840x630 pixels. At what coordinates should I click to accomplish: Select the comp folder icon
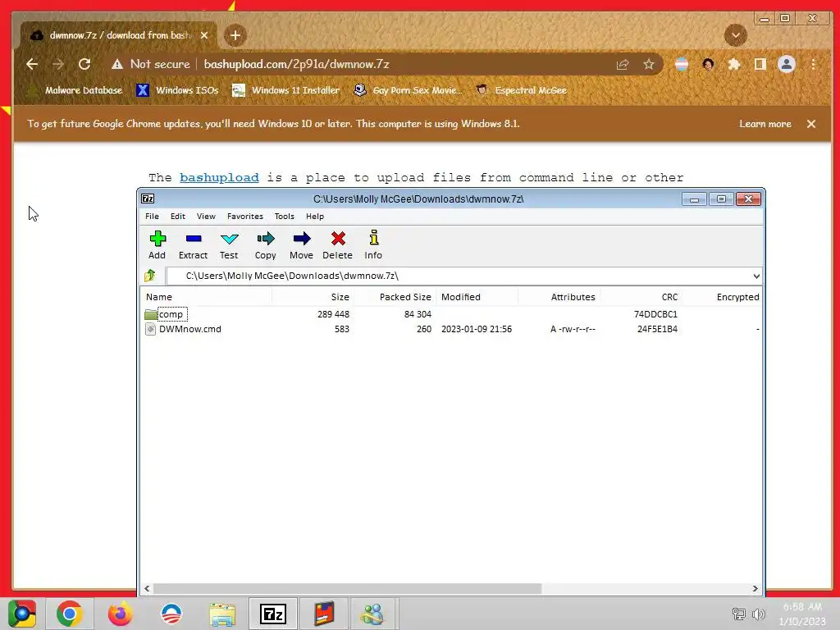click(x=151, y=314)
